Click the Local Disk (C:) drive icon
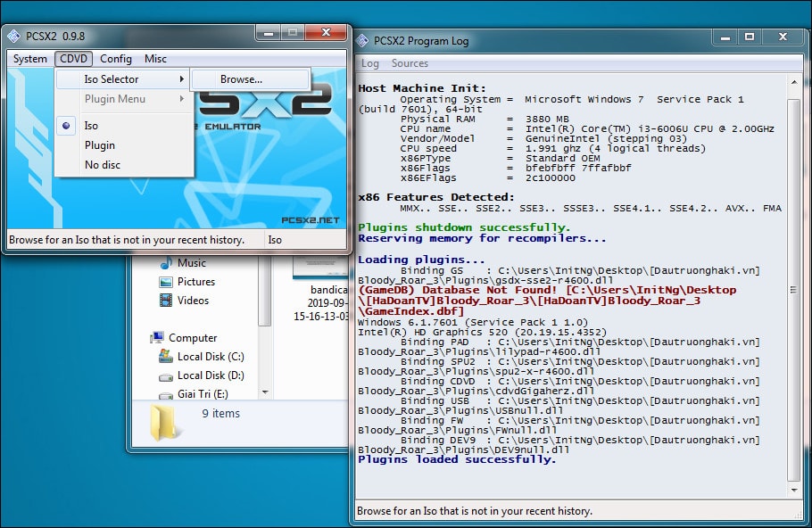812x528 pixels. point(166,356)
